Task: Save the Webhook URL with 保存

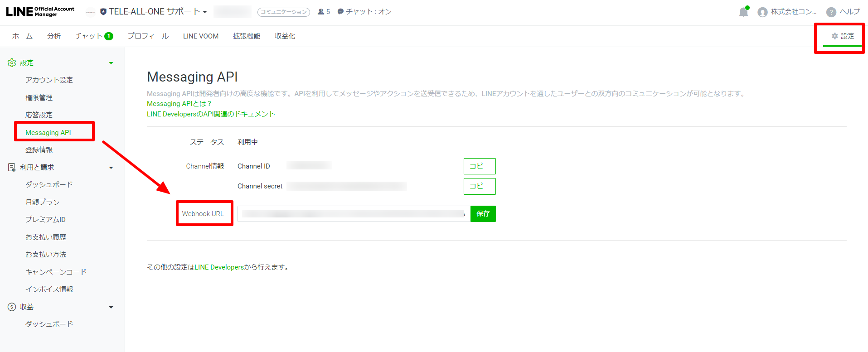Action: coord(483,214)
